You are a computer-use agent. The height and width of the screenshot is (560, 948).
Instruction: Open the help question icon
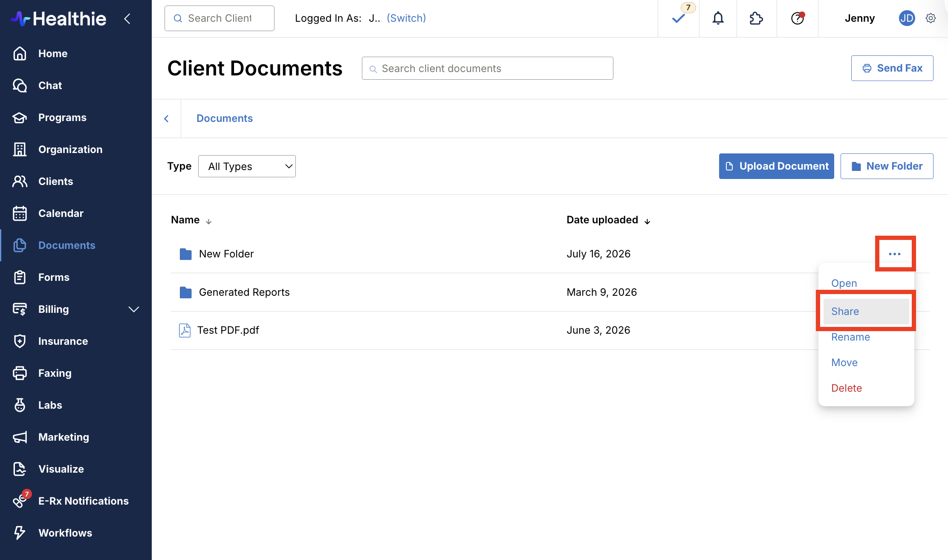(x=798, y=18)
